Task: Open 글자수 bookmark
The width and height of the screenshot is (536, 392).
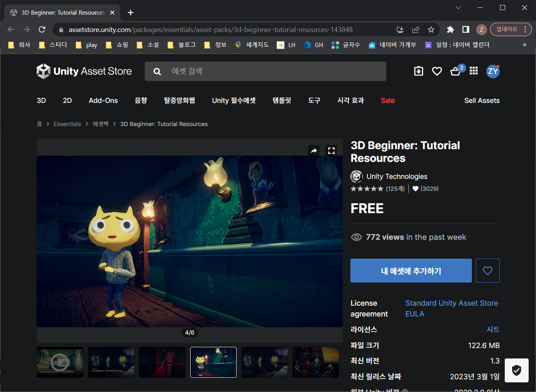Action: tap(346, 45)
